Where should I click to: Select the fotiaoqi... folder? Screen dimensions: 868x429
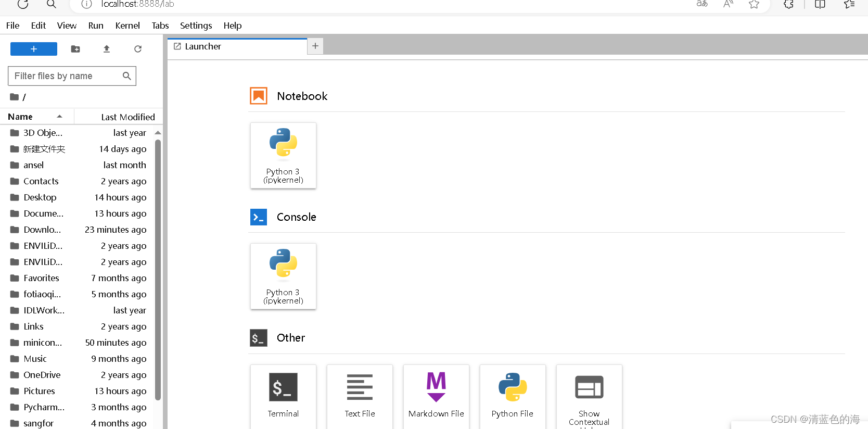pyautogui.click(x=78, y=294)
